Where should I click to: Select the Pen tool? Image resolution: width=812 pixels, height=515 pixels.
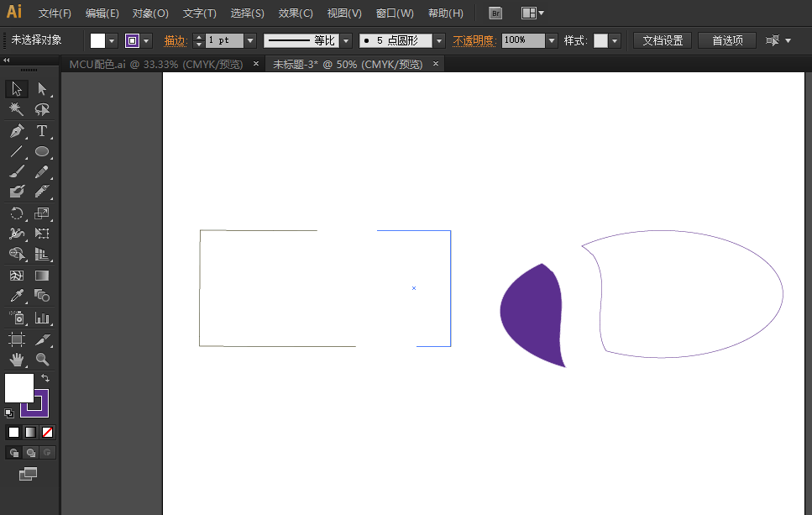tap(17, 131)
